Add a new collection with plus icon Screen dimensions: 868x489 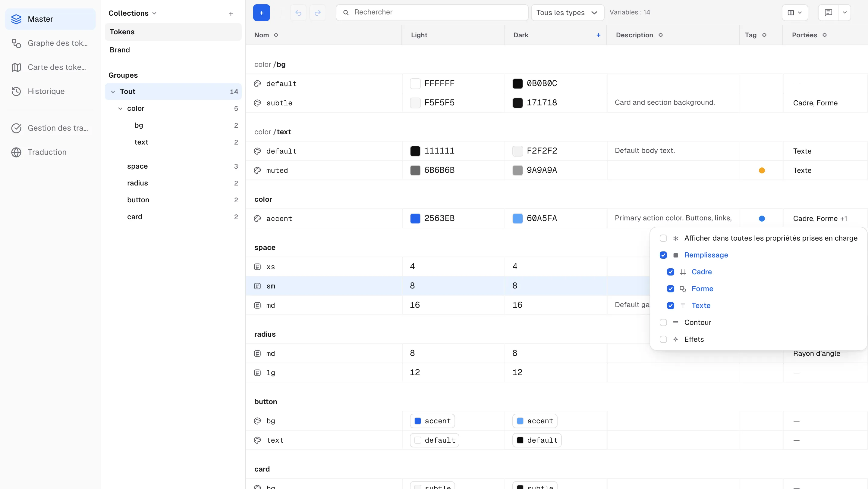(x=231, y=14)
